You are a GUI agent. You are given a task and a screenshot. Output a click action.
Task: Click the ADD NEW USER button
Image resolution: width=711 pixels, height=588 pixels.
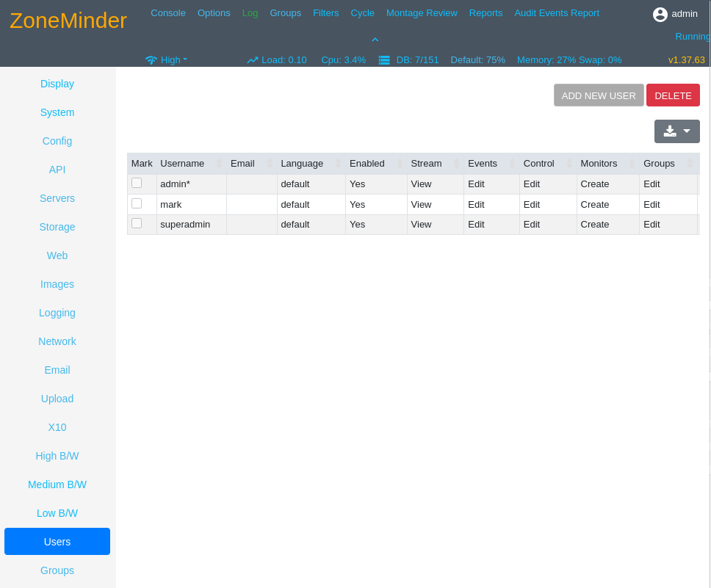click(599, 95)
